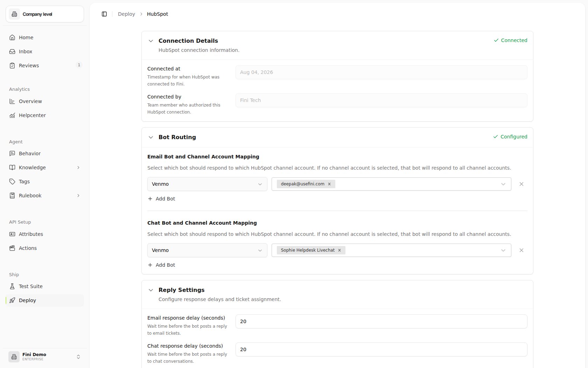Image resolution: width=588 pixels, height=368 pixels.
Task: Click the Connected status label
Action: (510, 40)
